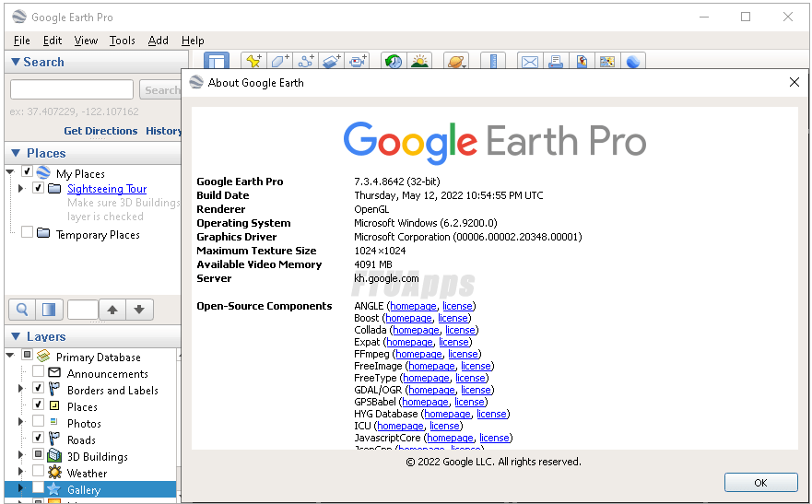
Task: Toggle the sidebar panel toolbar button
Action: (x=216, y=62)
